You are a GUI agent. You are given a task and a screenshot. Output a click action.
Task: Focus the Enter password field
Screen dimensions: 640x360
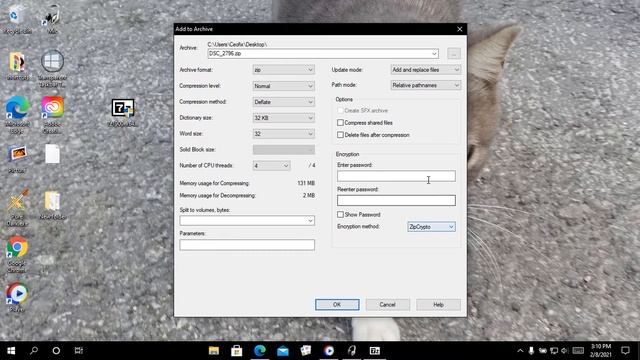(x=396, y=176)
